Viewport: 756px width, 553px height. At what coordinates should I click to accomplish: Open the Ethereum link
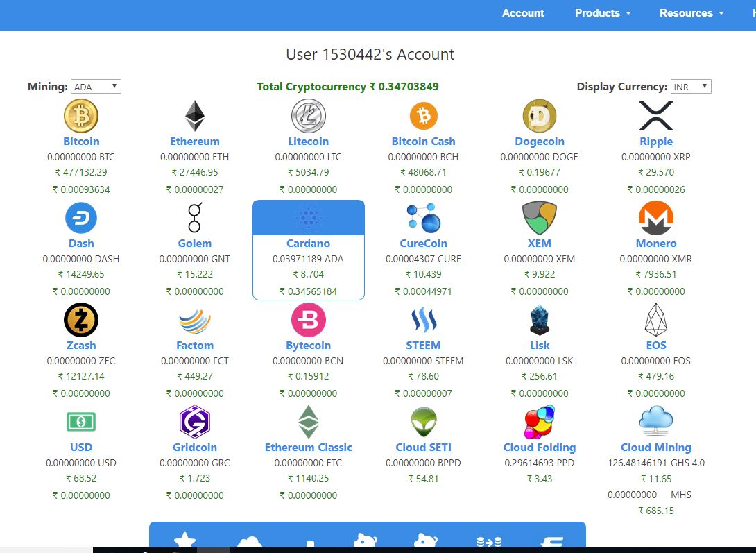(195, 142)
